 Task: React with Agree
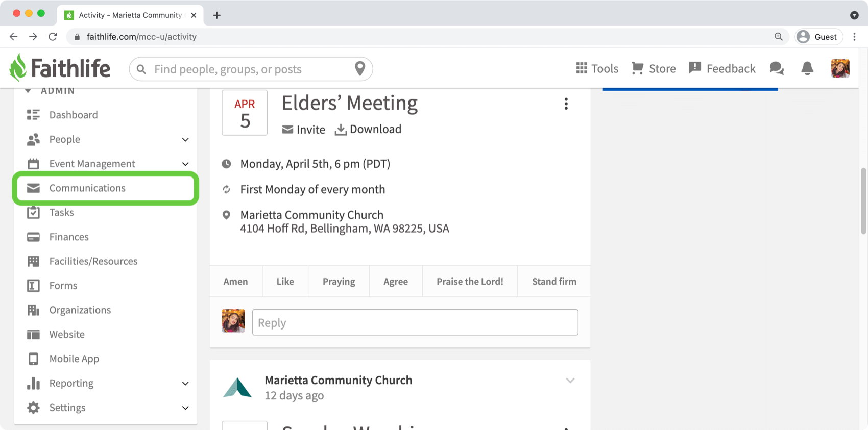[x=396, y=282]
